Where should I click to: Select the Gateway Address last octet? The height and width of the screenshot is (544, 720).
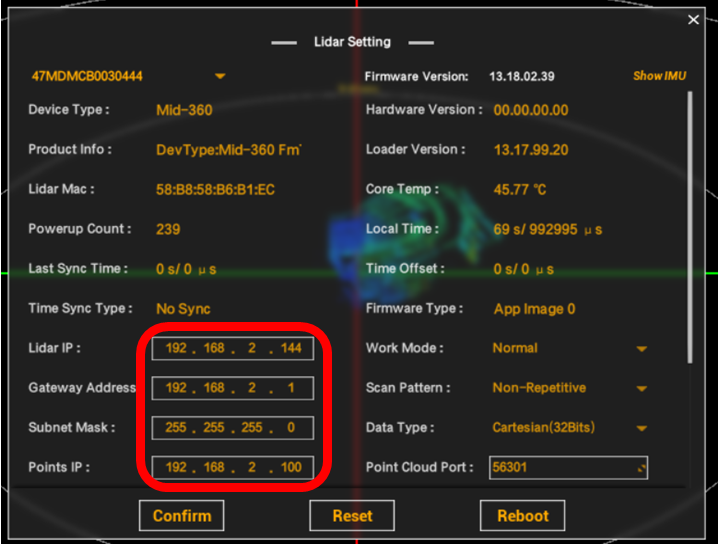[x=291, y=388]
